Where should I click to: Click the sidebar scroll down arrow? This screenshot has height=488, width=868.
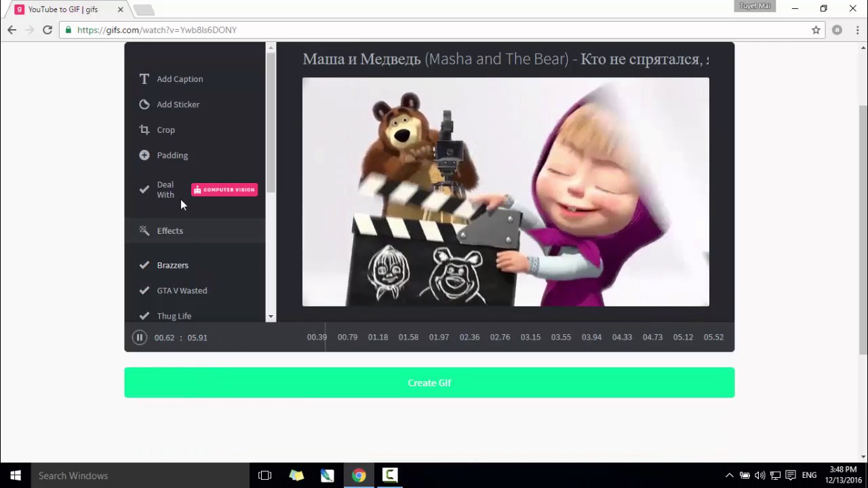point(271,317)
